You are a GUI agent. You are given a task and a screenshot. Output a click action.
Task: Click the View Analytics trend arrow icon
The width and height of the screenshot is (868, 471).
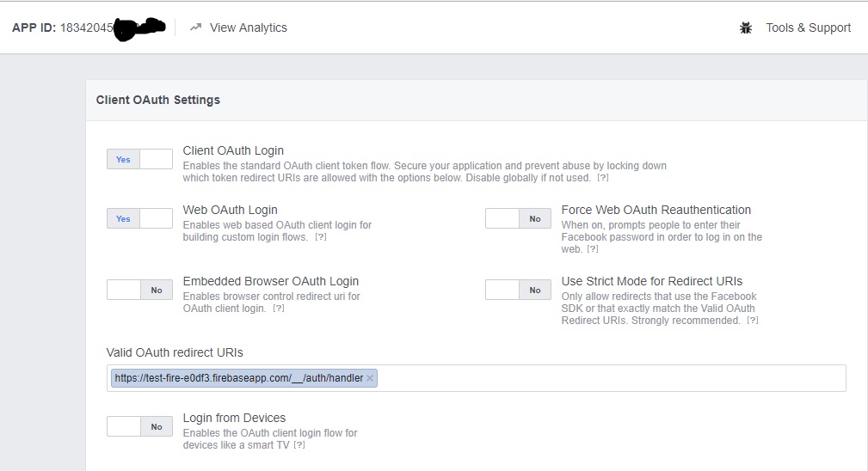(x=195, y=28)
